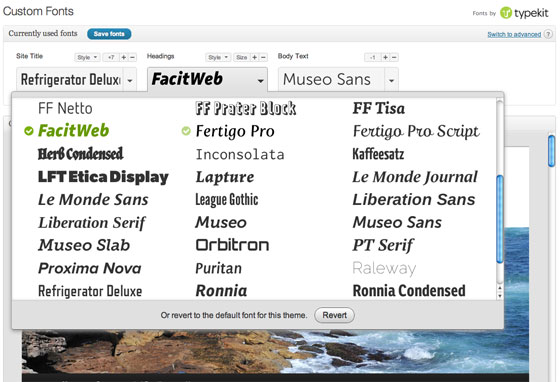Select the checked FacitWeb font in list
Image resolution: width=560 pixels, height=382 pixels.
click(x=73, y=131)
